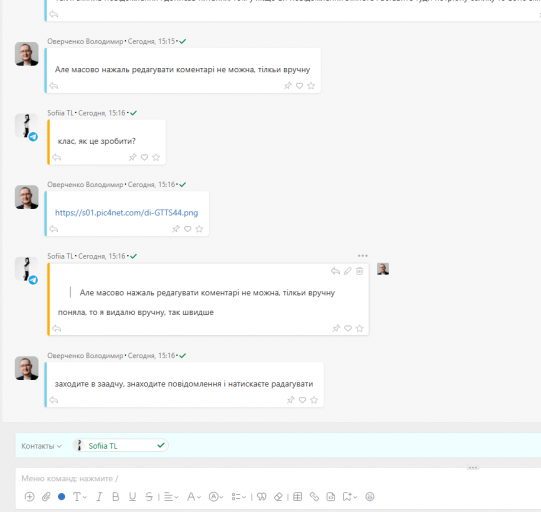The width and height of the screenshot is (541, 512).
Task: Open the text style T dropdown
Action: click(x=79, y=496)
